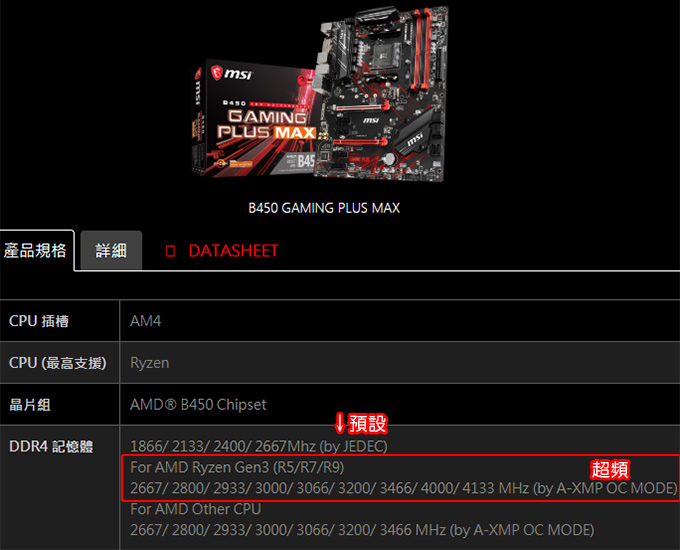Click the For AMD Other CPU line
This screenshot has width=680, height=550.
[x=196, y=509]
